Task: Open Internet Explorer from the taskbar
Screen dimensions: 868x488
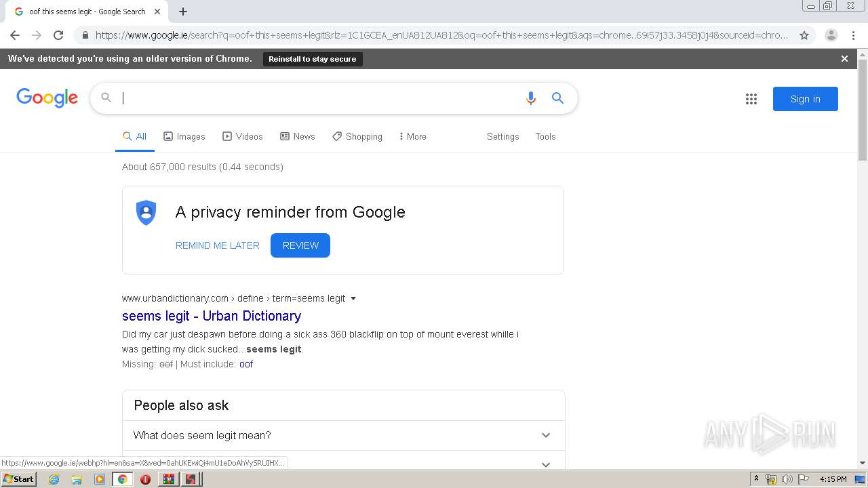Action: [54, 479]
